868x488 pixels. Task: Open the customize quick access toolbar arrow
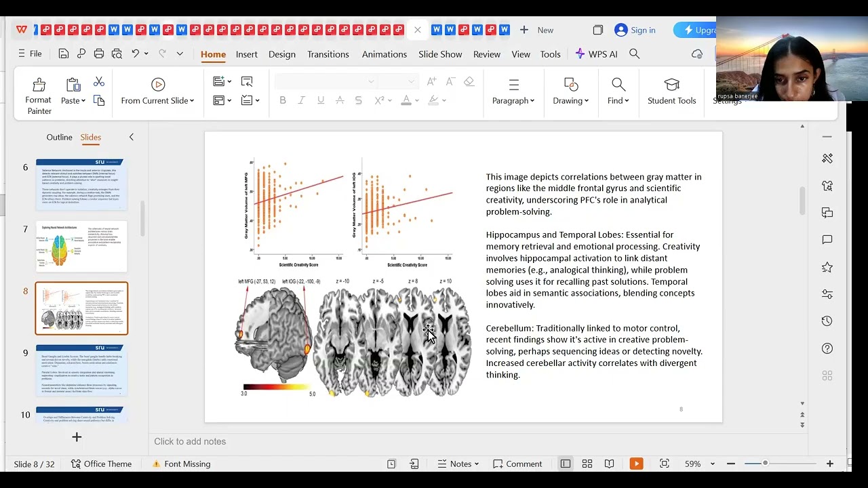(x=180, y=54)
